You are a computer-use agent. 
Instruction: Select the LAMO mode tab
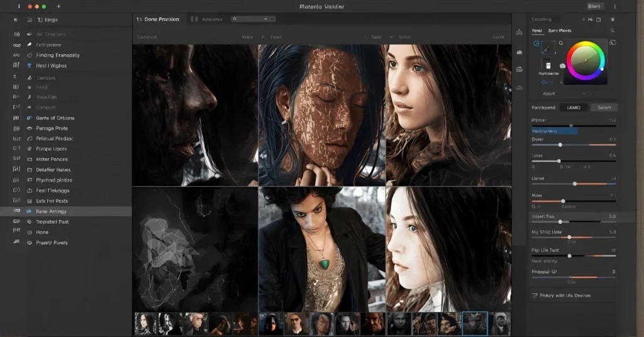[x=574, y=108]
